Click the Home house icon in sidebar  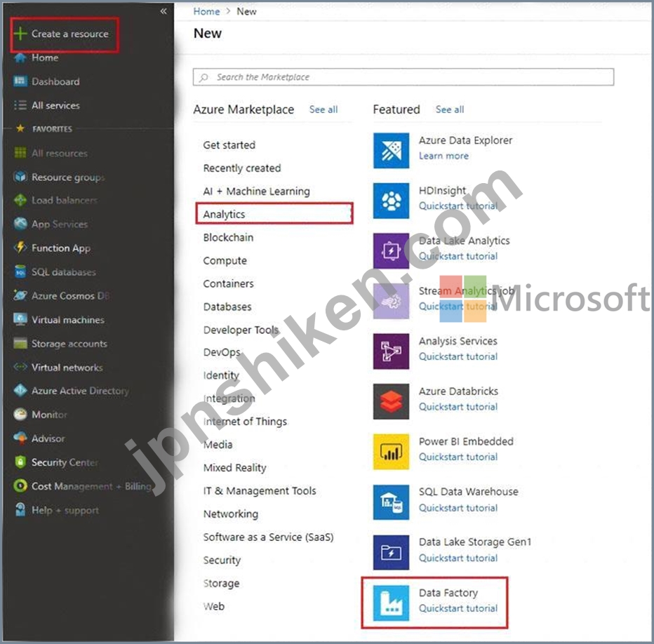(x=20, y=58)
